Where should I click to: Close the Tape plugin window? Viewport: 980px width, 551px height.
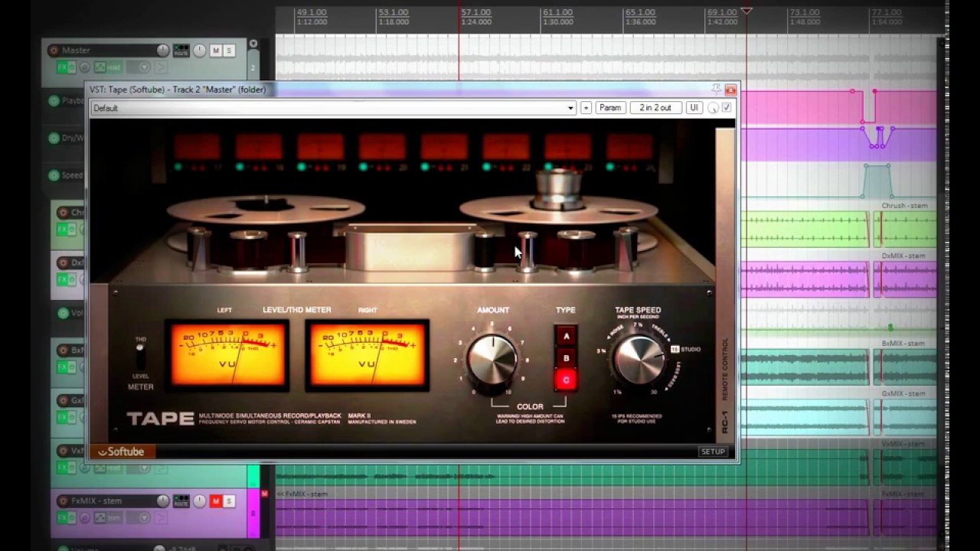(x=730, y=90)
